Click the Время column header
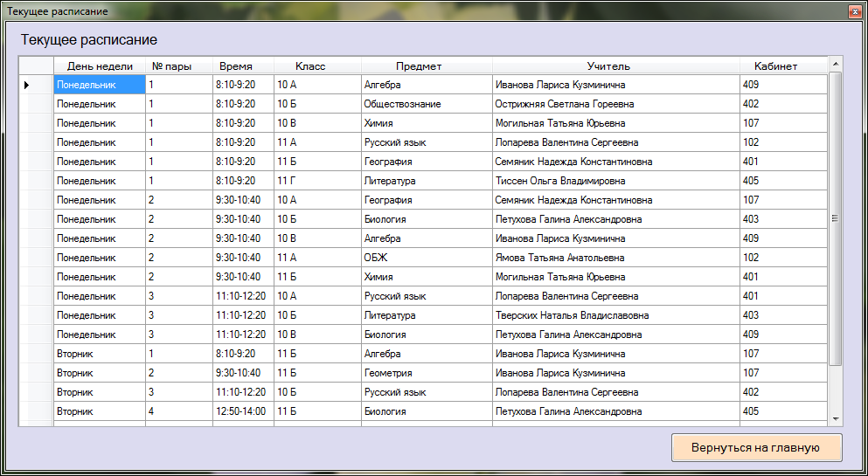 click(244, 66)
